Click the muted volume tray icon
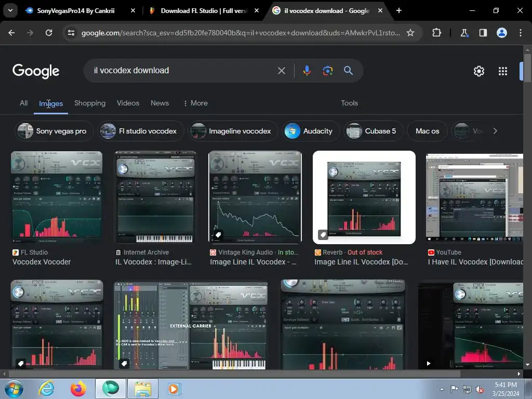This screenshot has width=532, height=399. click(x=480, y=389)
